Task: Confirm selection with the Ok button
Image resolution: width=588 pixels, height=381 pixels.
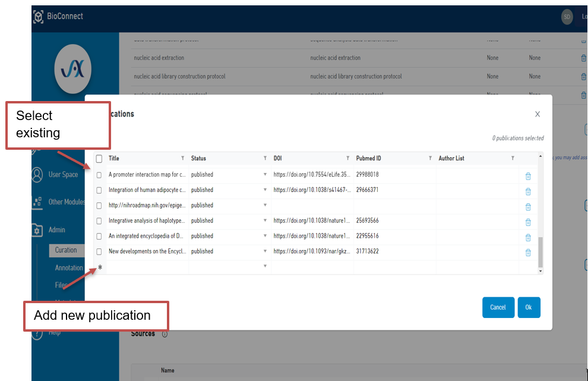Action: [529, 307]
